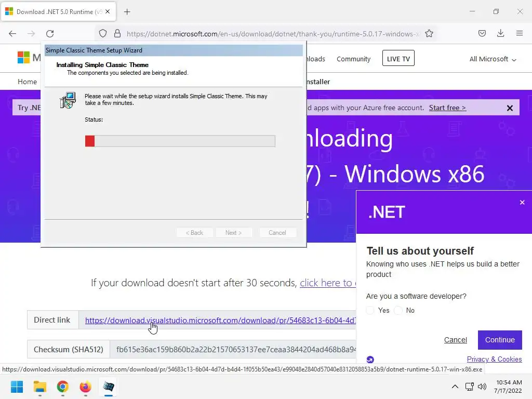532x399 pixels.
Task: Show hidden tray icons chevron
Action: (x=455, y=387)
